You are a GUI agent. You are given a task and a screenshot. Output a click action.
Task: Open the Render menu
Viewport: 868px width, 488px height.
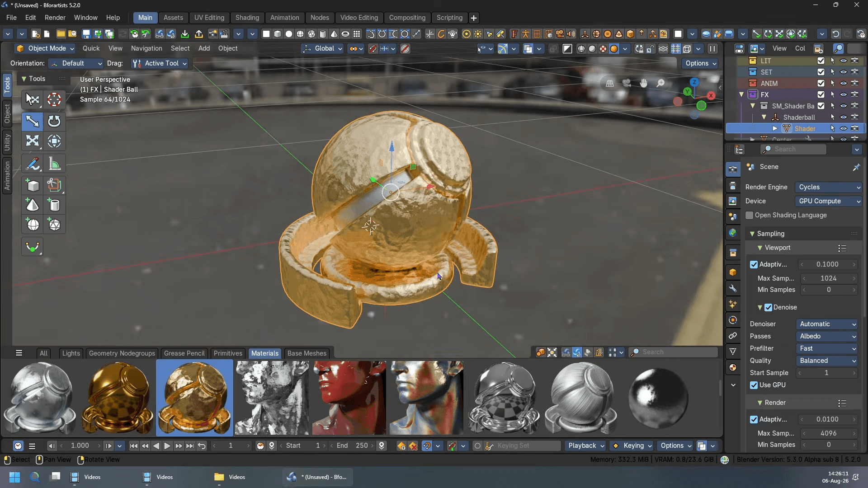(55, 18)
